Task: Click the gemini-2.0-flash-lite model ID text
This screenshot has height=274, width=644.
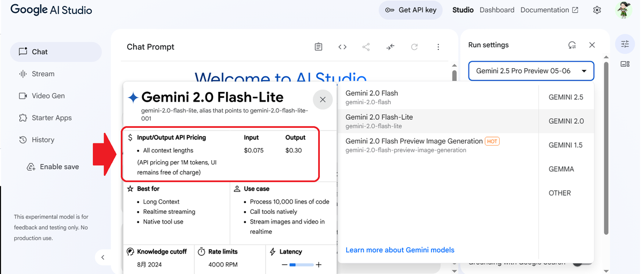Action: [374, 126]
